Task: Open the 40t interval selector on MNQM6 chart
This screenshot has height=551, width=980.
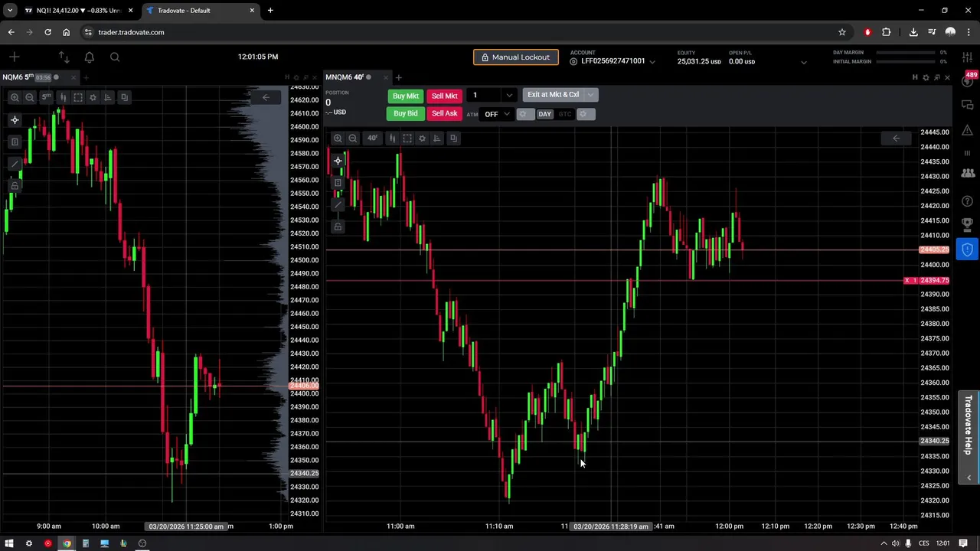Action: (372, 139)
